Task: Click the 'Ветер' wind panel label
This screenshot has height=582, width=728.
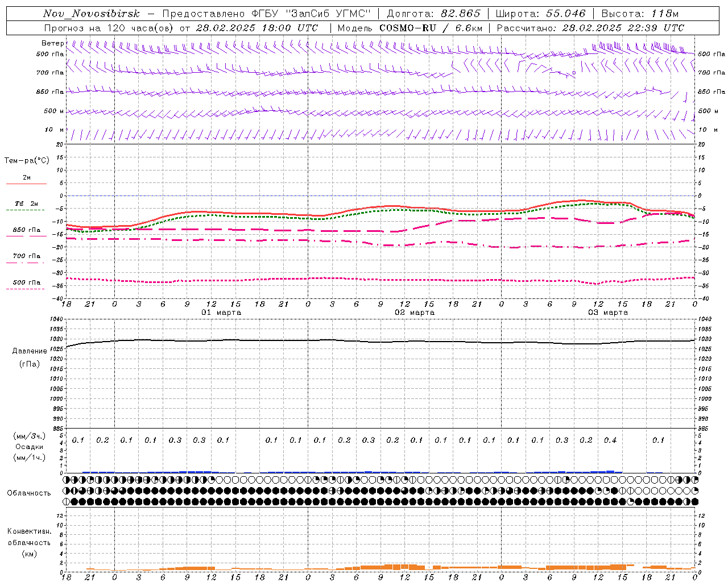Action: click(x=52, y=43)
